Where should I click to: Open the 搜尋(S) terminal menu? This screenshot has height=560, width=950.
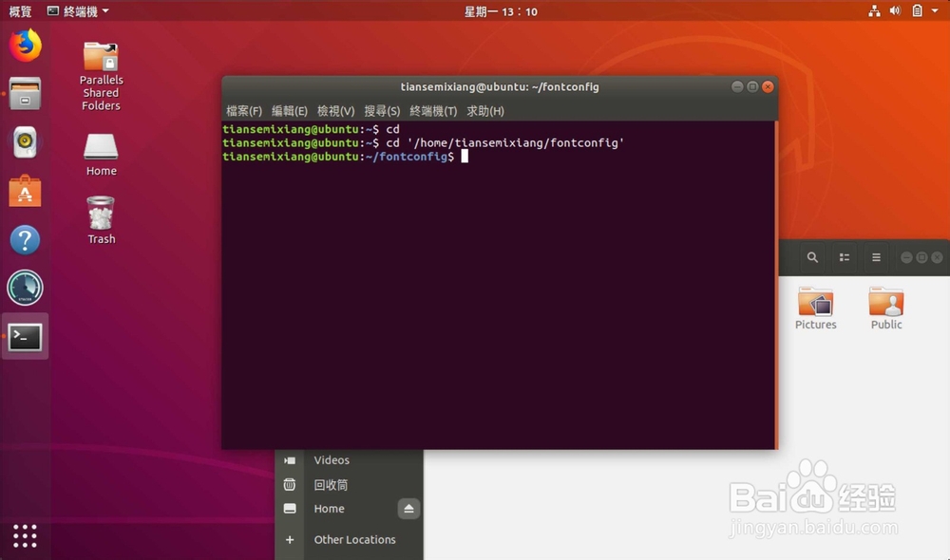pyautogui.click(x=382, y=111)
